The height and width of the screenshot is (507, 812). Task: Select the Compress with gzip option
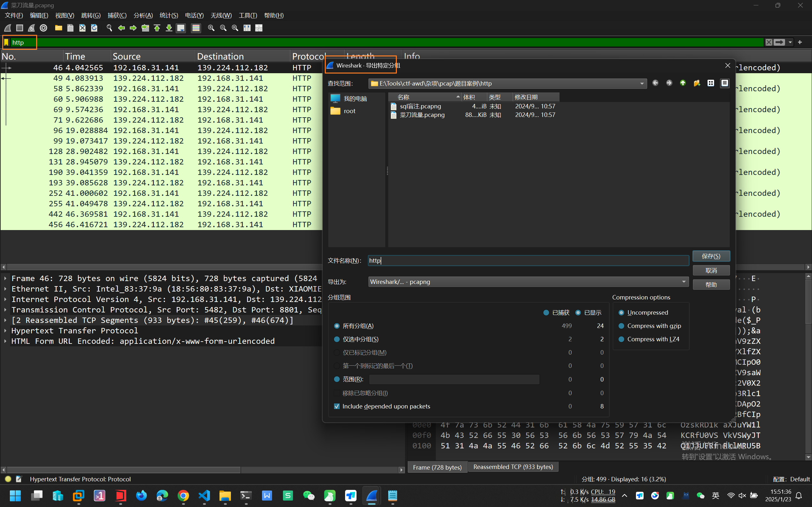tap(621, 326)
